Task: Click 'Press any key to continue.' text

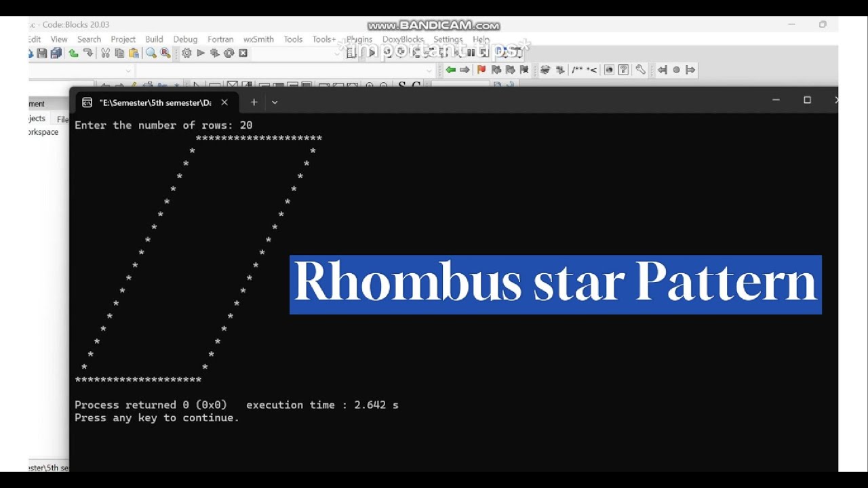Action: tap(157, 418)
